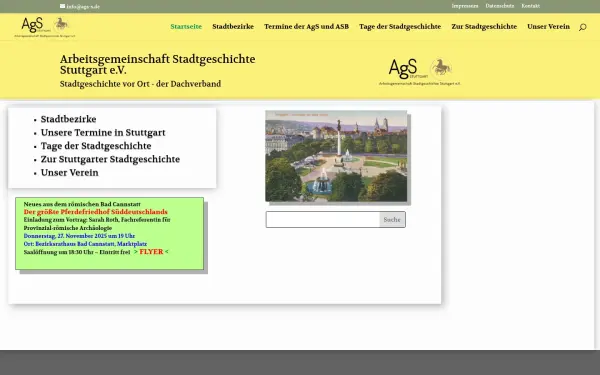Click 'Ort: Bezirksrathaus Bad Cannstatt, Marktplatz' text
The width and height of the screenshot is (600, 375).
click(x=85, y=244)
